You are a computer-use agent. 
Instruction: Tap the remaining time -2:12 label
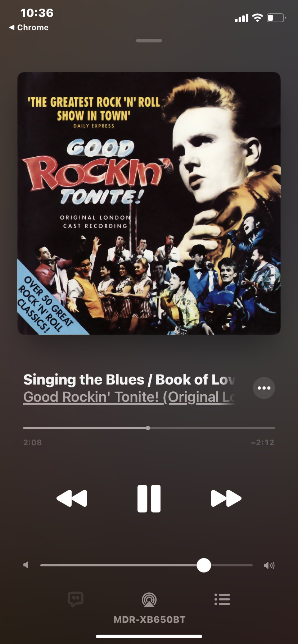tap(262, 442)
